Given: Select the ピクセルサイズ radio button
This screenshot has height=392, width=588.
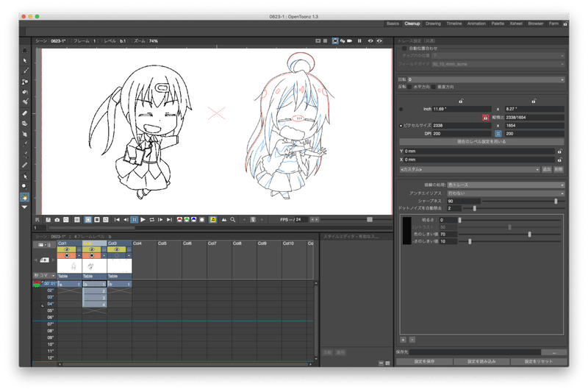Looking at the screenshot, I should pyautogui.click(x=401, y=126).
